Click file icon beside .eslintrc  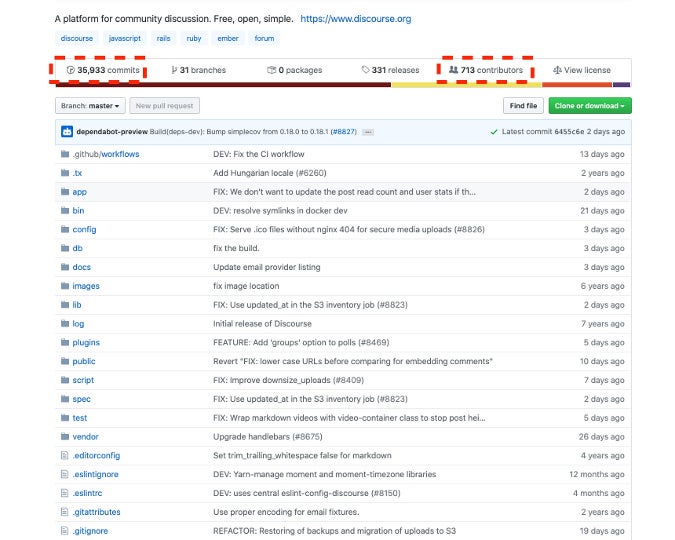65,493
